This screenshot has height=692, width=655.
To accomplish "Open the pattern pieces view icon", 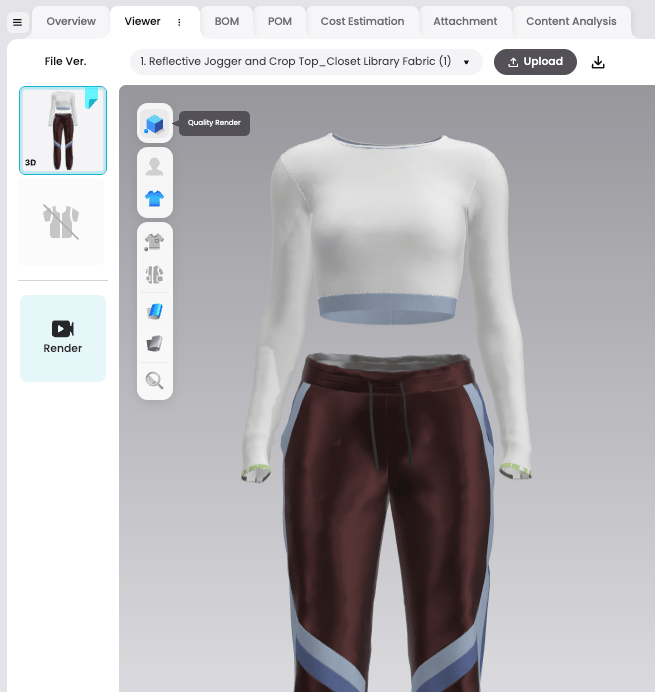I will 154,274.
